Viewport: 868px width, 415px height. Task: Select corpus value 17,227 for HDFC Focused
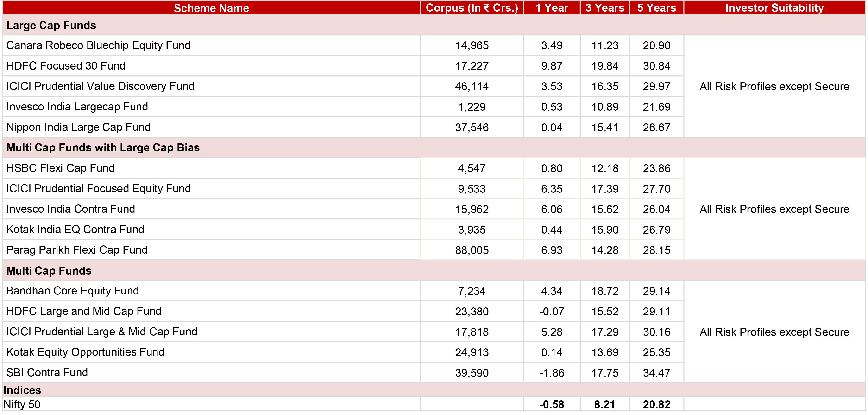pyautogui.click(x=472, y=66)
